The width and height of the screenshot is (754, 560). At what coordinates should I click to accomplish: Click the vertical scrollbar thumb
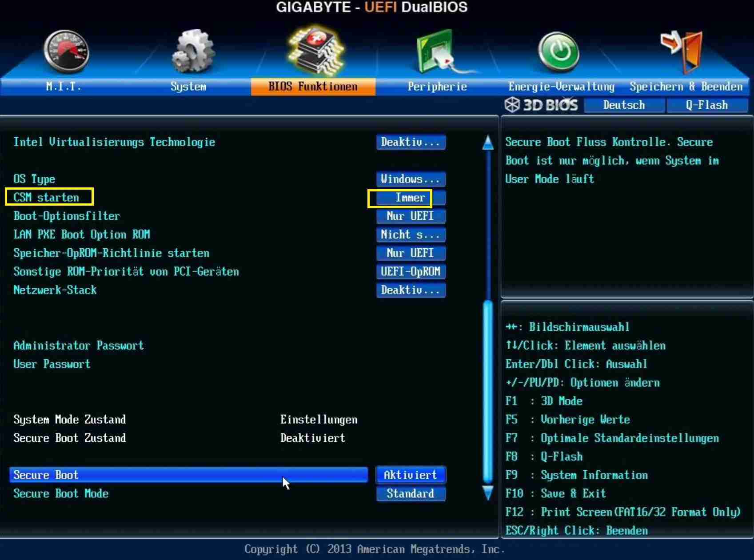pos(488,392)
